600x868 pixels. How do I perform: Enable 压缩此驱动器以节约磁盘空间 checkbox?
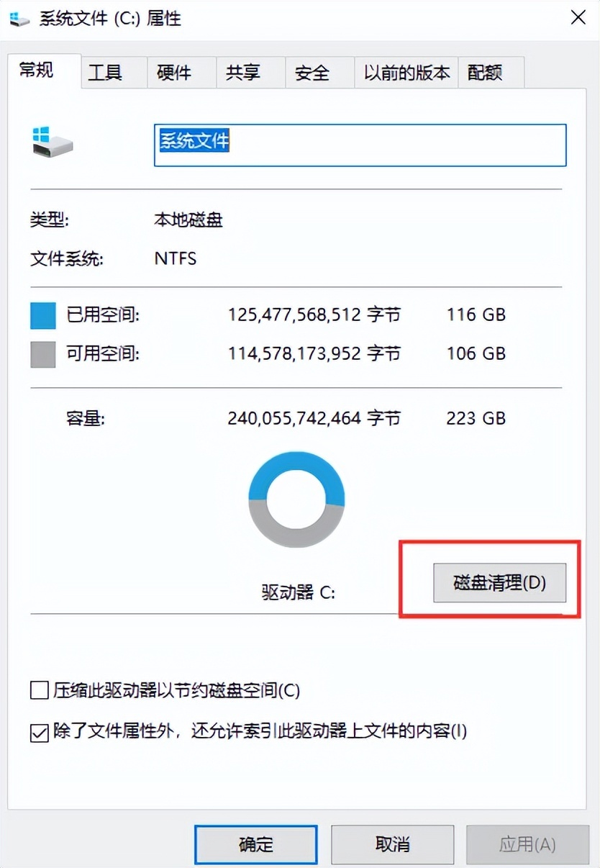pyautogui.click(x=39, y=691)
